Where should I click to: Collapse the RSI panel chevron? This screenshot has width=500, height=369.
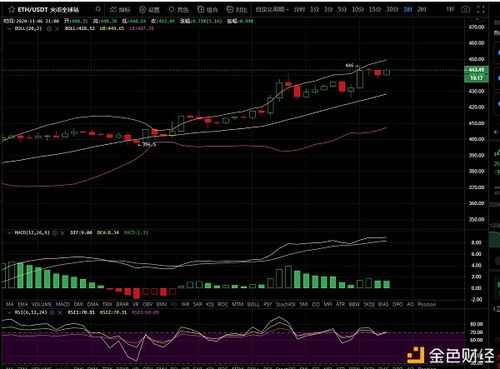[x=9, y=313]
